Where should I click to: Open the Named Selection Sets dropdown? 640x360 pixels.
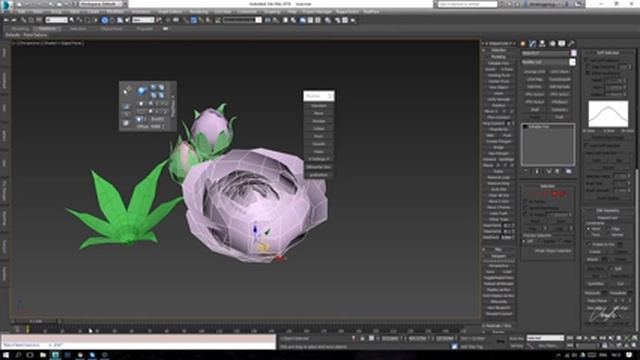tap(242, 20)
